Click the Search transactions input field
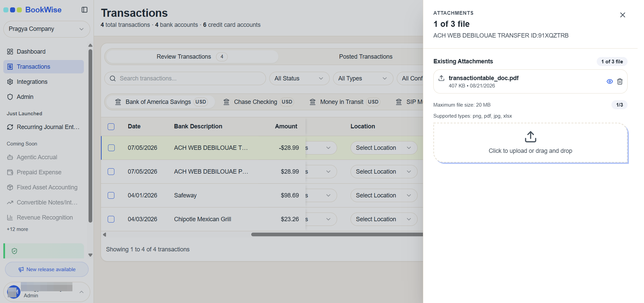 pos(185,78)
